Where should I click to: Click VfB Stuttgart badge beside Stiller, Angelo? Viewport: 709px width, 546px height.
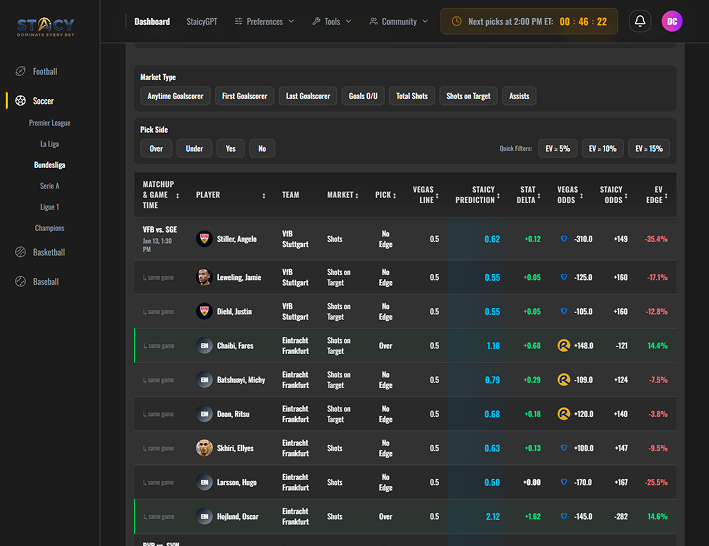(204, 239)
